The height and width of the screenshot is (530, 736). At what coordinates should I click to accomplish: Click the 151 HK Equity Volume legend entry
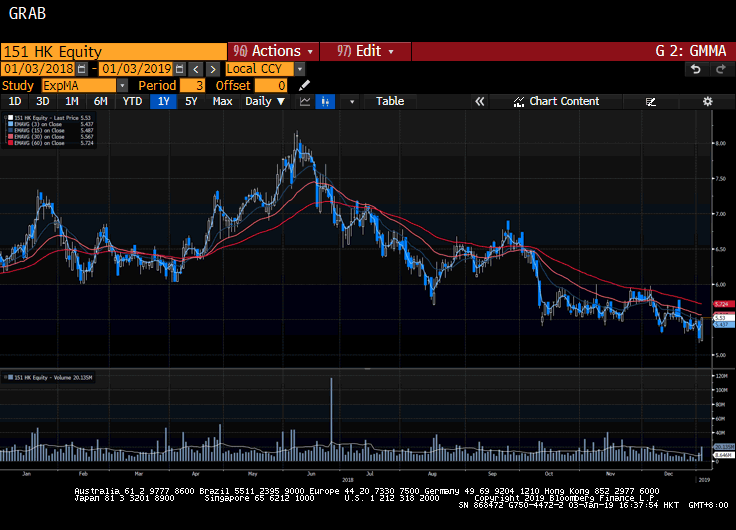49,377
